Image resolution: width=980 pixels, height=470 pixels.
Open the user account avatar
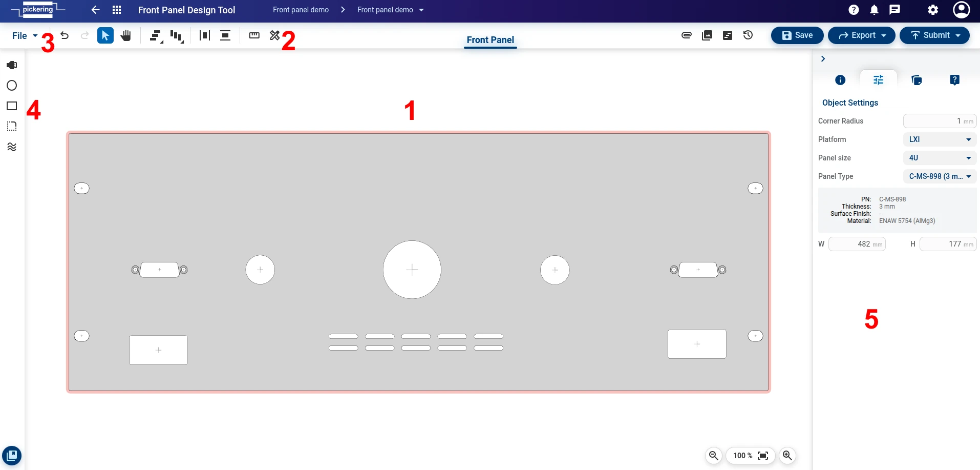click(962, 10)
